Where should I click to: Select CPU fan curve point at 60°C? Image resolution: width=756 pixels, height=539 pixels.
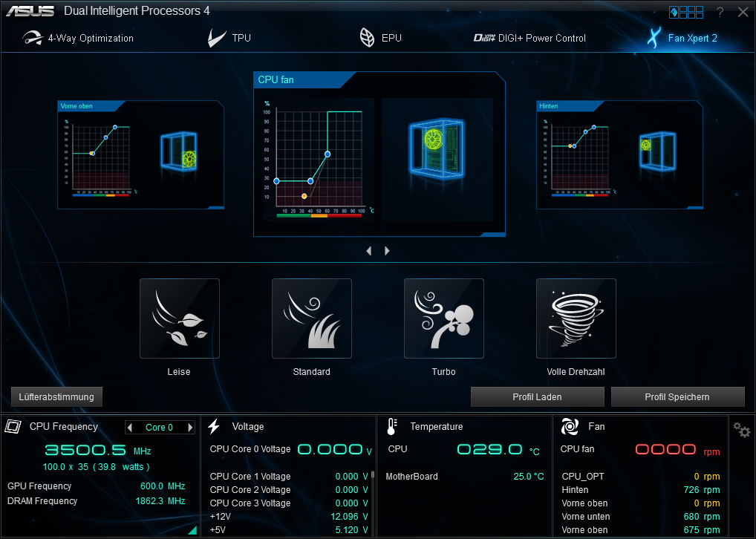(x=328, y=154)
